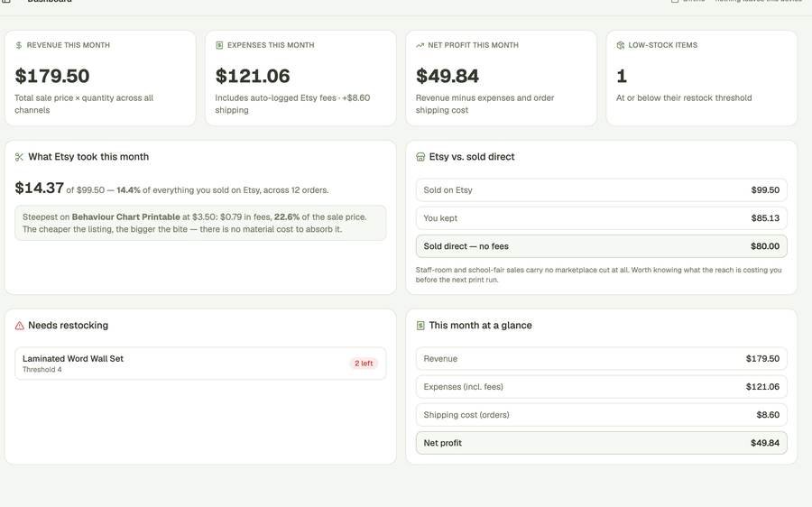The width and height of the screenshot is (812, 507).
Task: Click the $14.37 Etsy fees amount
Action: pos(40,188)
